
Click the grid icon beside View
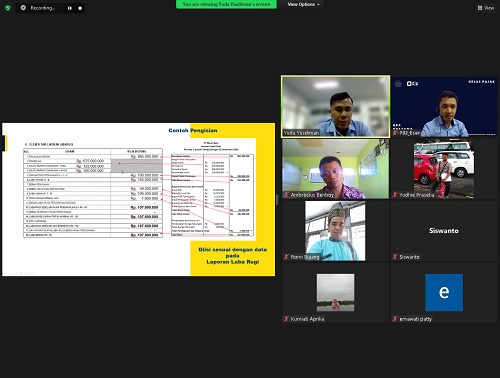480,8
